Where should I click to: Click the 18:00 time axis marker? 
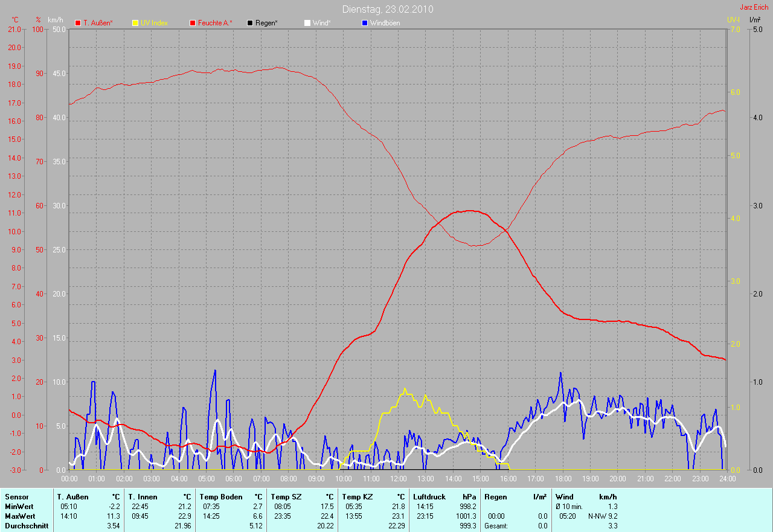pos(562,479)
